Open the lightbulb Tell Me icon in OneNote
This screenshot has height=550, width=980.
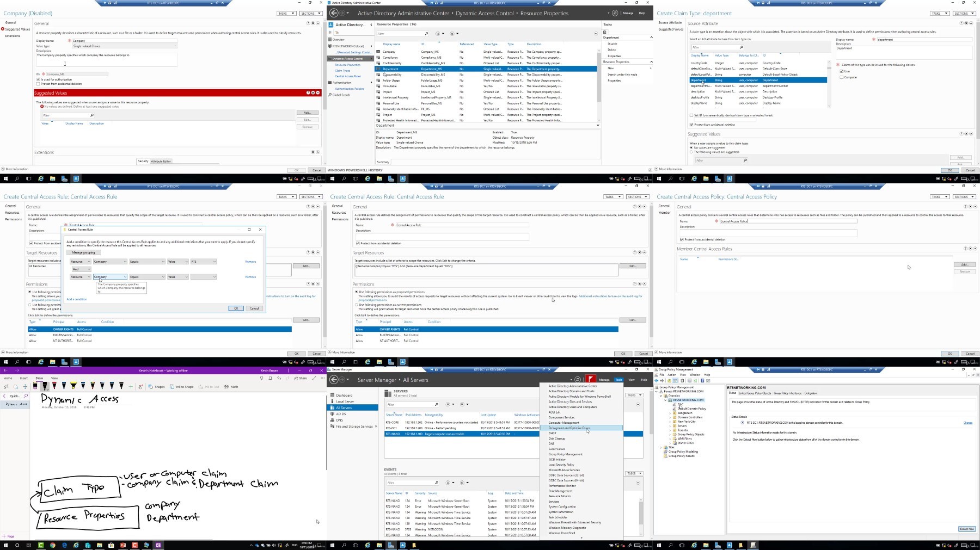[261, 378]
